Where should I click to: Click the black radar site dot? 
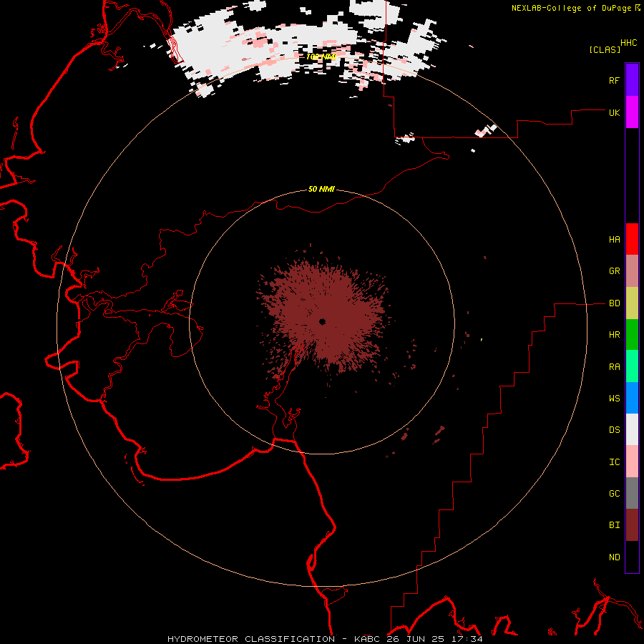click(323, 321)
